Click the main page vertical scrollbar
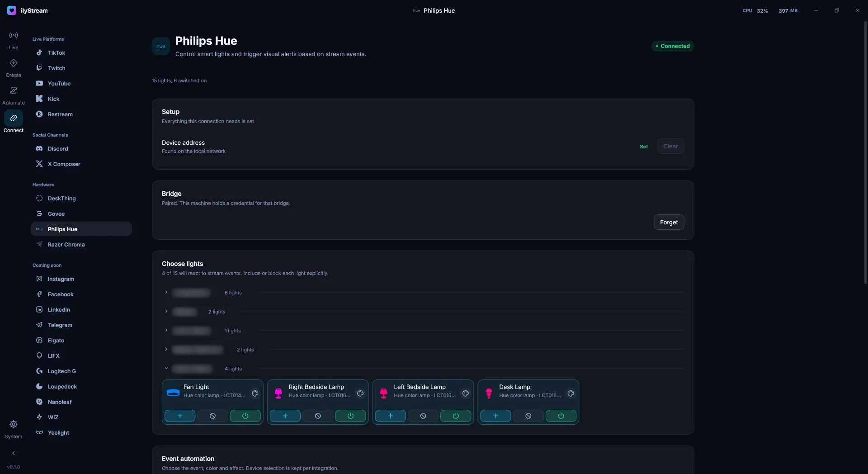Viewport: 868px width, 474px height. (866, 152)
